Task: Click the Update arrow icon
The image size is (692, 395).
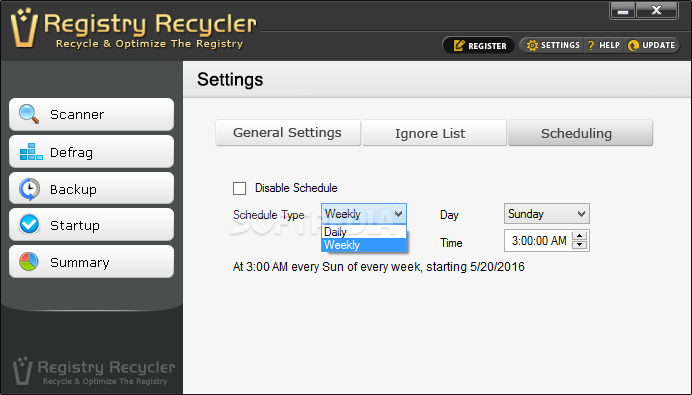Action: pyautogui.click(x=633, y=45)
